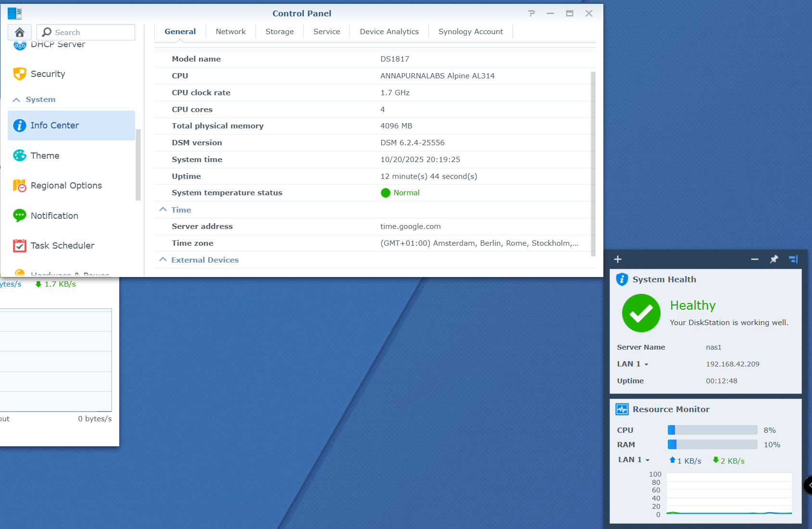Collapse the External Devices section
Image resolution: width=812 pixels, height=529 pixels.
click(163, 260)
